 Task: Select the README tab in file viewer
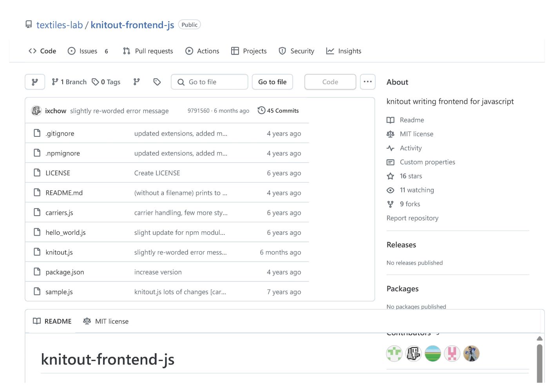click(52, 321)
